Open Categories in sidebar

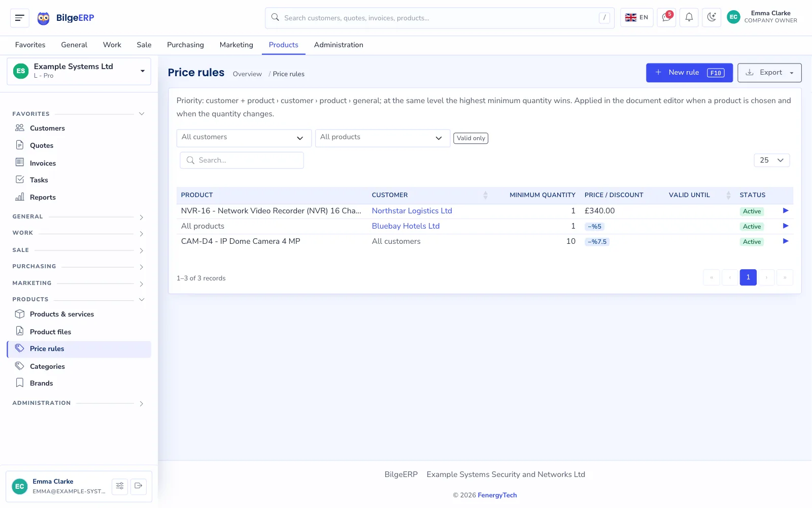(x=79, y=366)
